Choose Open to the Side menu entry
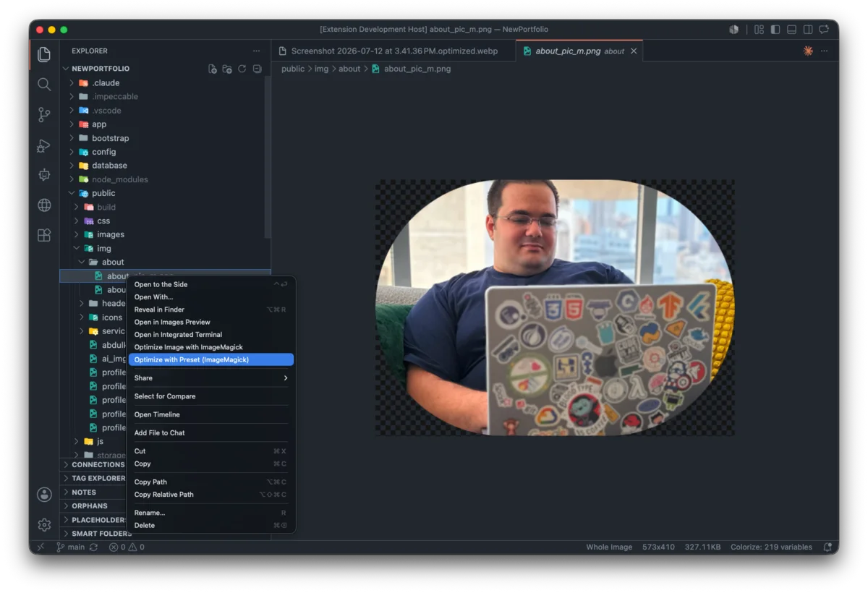Image resolution: width=868 pixels, height=593 pixels. [210, 284]
